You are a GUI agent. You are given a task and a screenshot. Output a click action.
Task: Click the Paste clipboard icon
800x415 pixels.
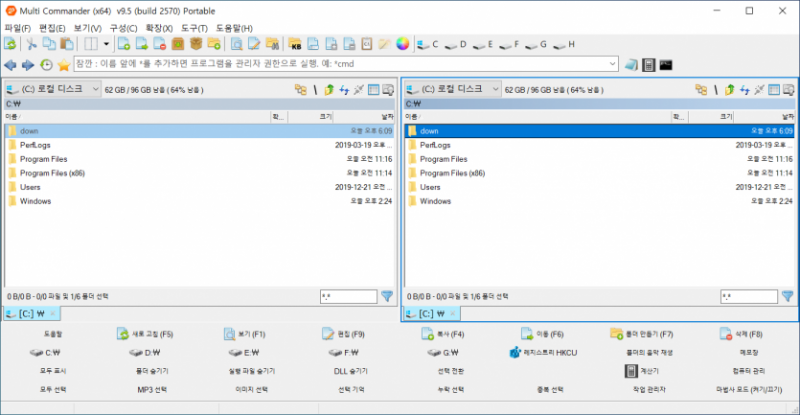pyautogui.click(x=67, y=44)
